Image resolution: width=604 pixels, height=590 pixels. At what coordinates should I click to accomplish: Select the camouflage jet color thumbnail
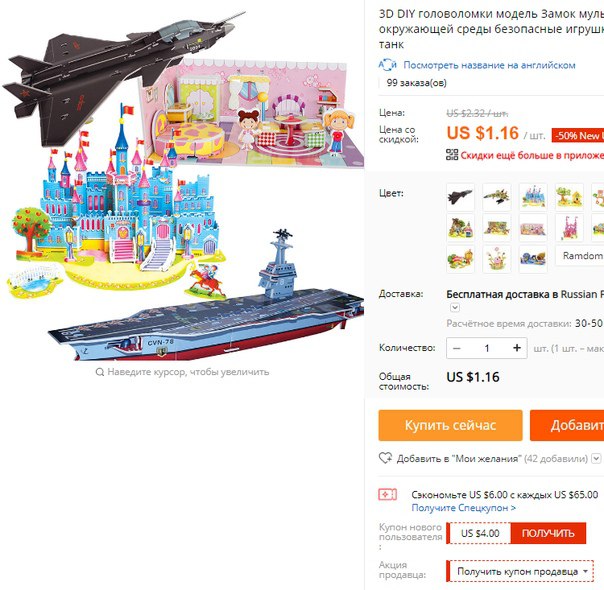(x=497, y=197)
